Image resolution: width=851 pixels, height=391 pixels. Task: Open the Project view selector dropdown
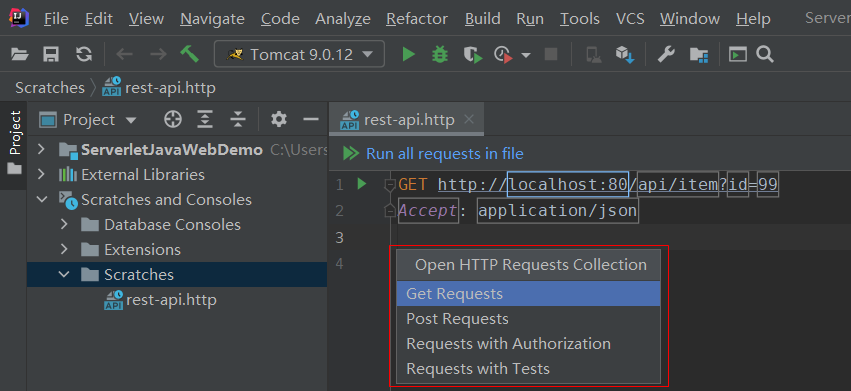pyautogui.click(x=130, y=120)
